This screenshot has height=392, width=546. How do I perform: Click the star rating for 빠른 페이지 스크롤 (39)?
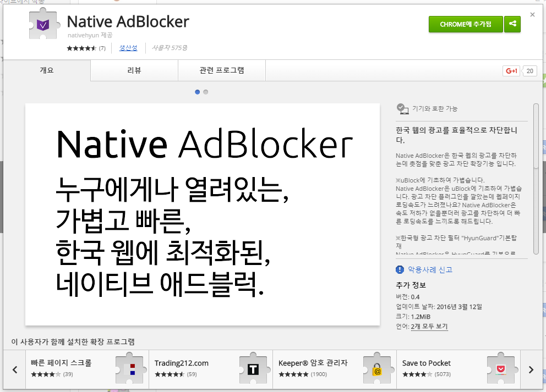46,374
